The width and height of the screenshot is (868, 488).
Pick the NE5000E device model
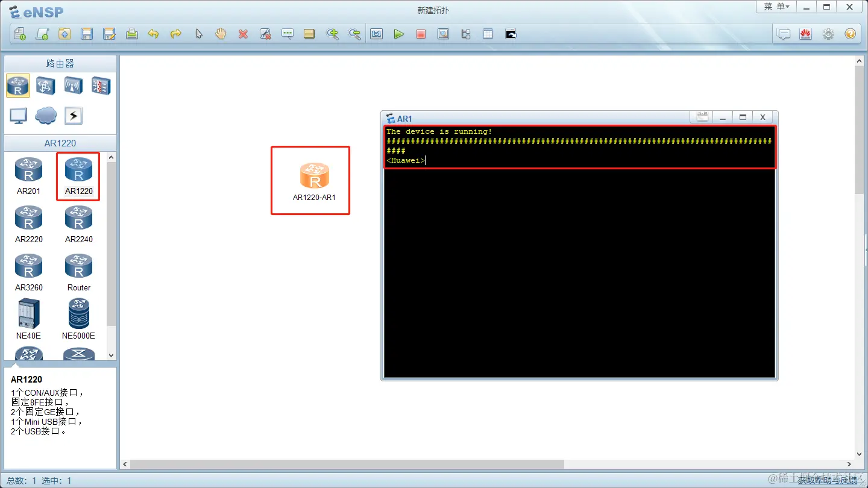coord(78,319)
